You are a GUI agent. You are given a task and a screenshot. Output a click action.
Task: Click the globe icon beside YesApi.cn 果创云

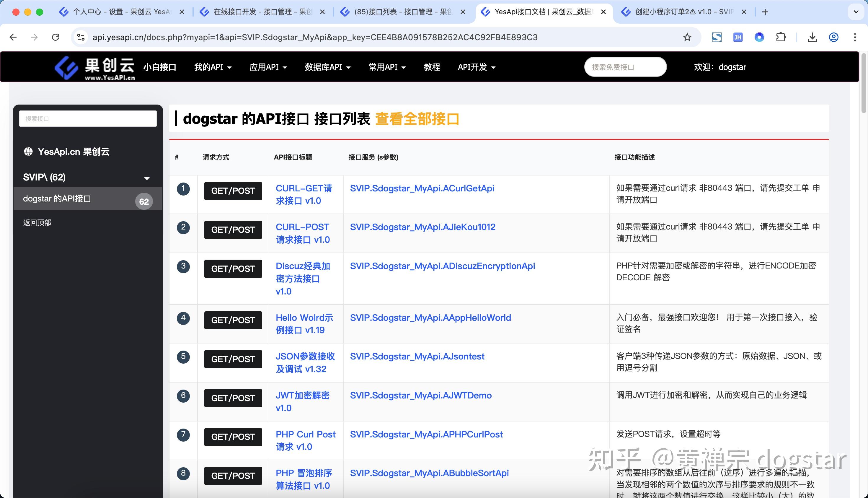click(29, 151)
